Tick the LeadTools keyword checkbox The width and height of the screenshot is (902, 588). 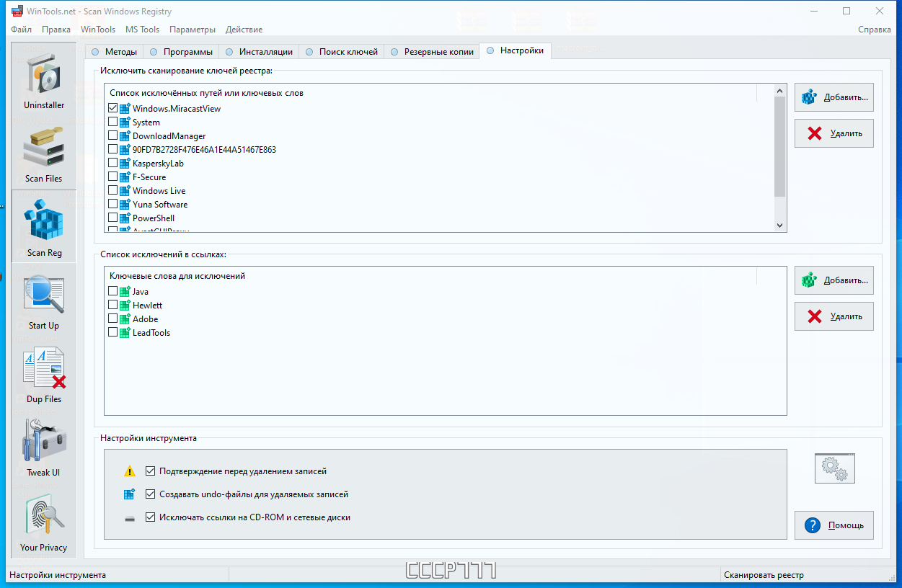coord(112,333)
